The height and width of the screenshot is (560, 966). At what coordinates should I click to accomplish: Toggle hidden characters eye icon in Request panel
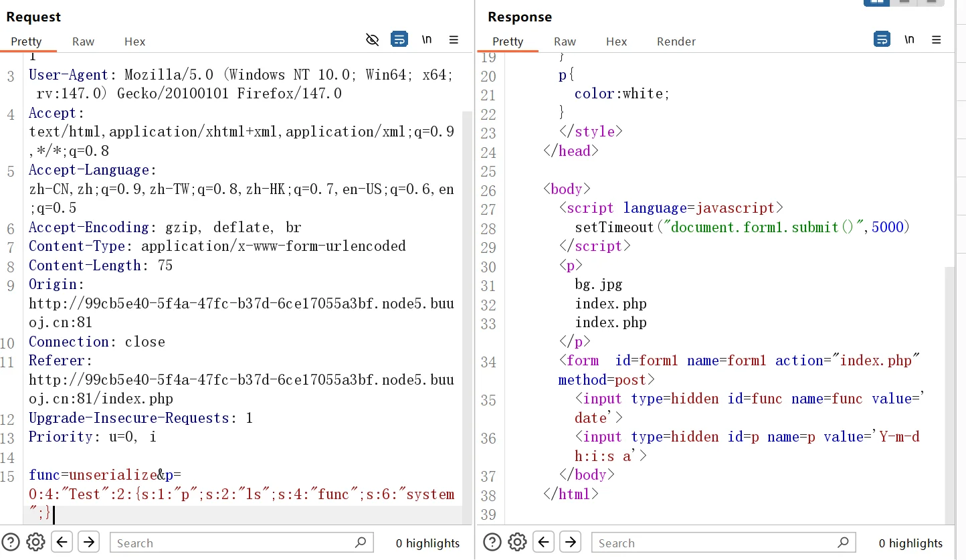(373, 40)
